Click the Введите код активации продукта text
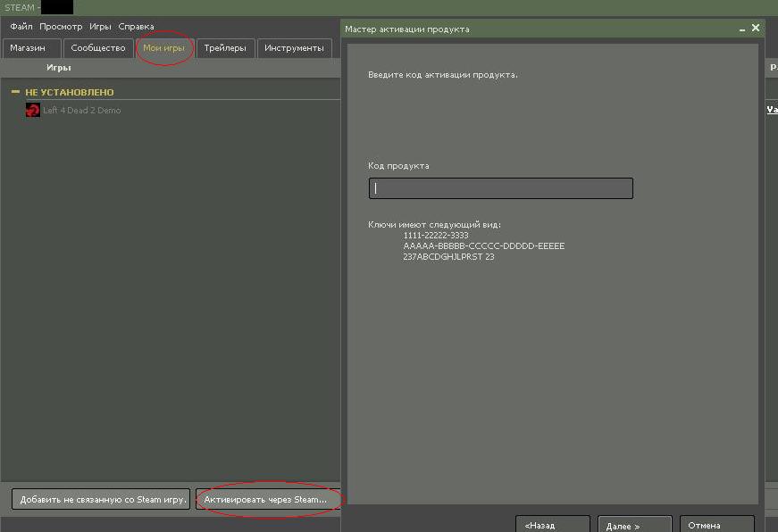 [x=442, y=75]
